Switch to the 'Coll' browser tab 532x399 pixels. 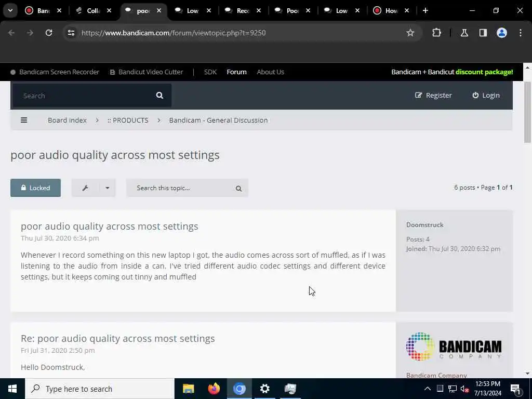click(94, 10)
